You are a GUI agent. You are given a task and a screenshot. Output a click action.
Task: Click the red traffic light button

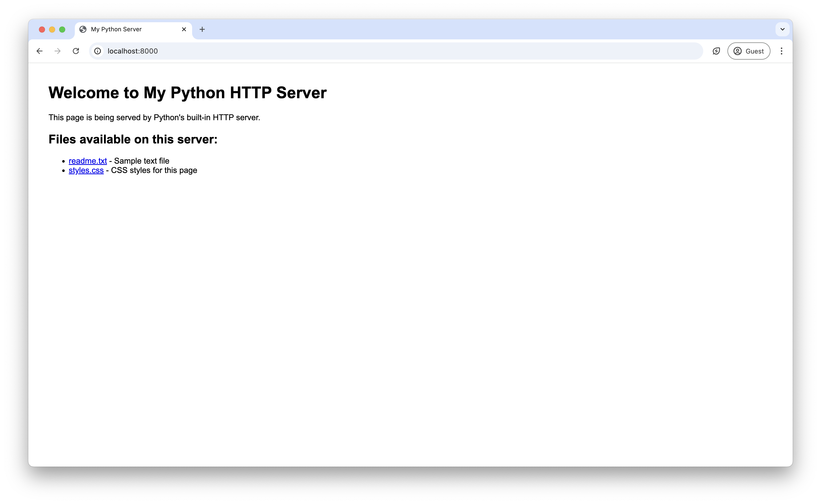tap(42, 29)
